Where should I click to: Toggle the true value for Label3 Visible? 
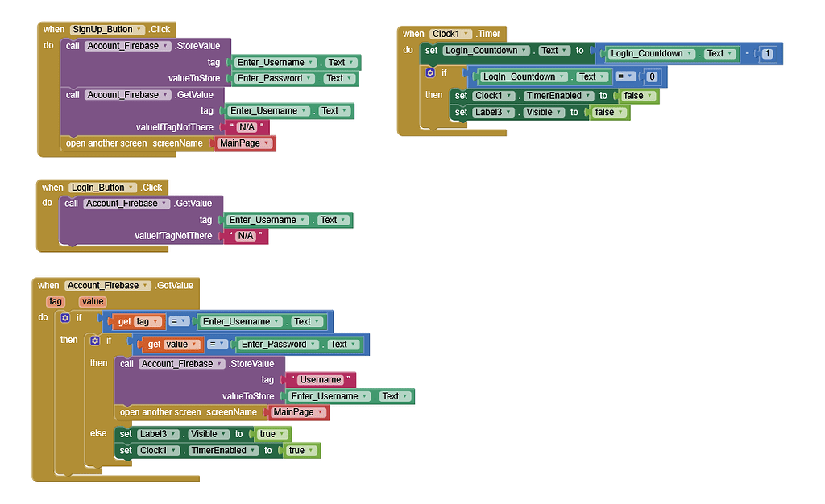tap(272, 434)
